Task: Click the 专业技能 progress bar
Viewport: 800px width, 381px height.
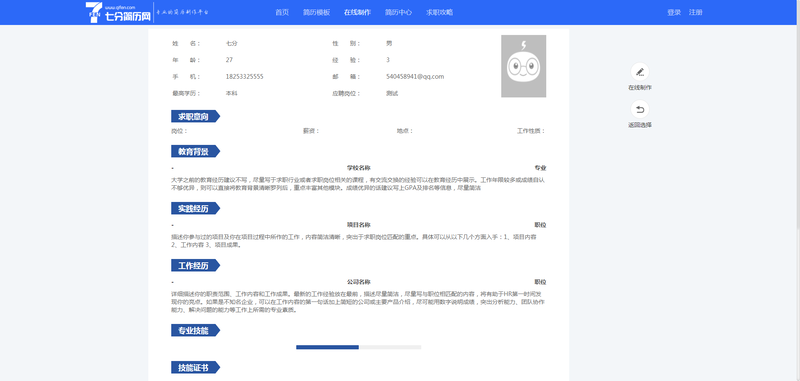Action: pyautogui.click(x=359, y=347)
